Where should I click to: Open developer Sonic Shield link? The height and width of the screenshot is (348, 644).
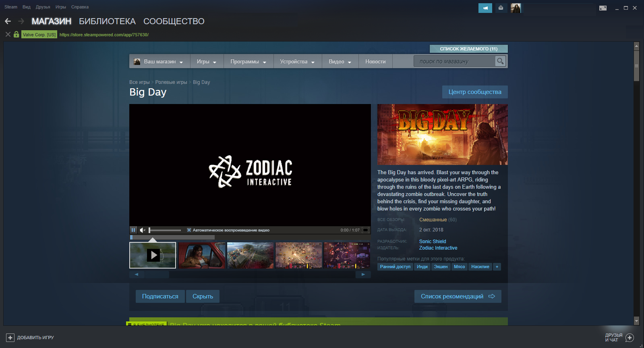coord(433,242)
